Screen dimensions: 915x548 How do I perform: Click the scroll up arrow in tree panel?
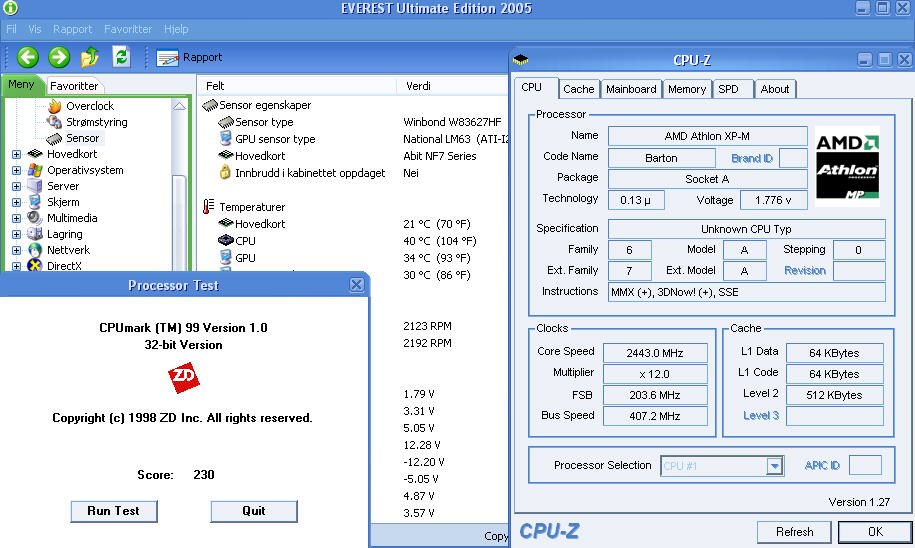pos(179,106)
